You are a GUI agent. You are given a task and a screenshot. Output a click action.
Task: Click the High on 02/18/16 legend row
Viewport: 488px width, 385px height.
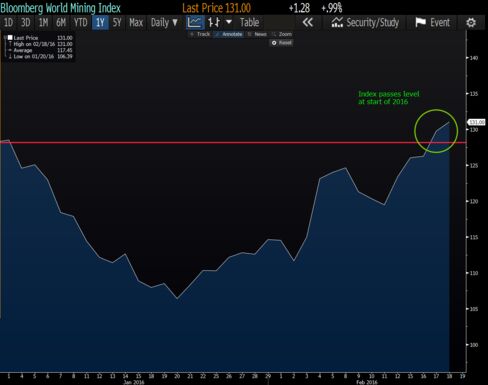[40, 44]
